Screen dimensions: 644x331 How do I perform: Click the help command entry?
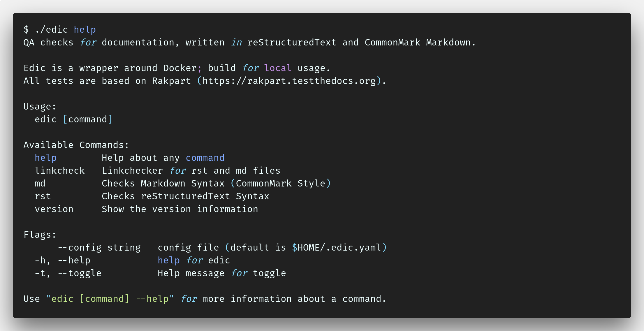[46, 158]
